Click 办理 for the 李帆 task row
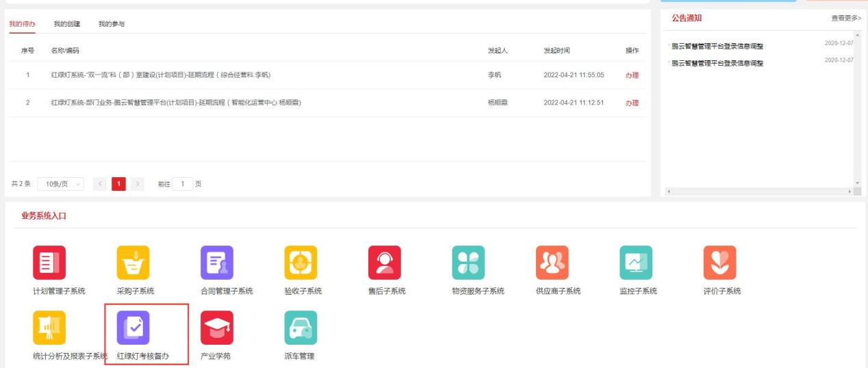 (632, 75)
